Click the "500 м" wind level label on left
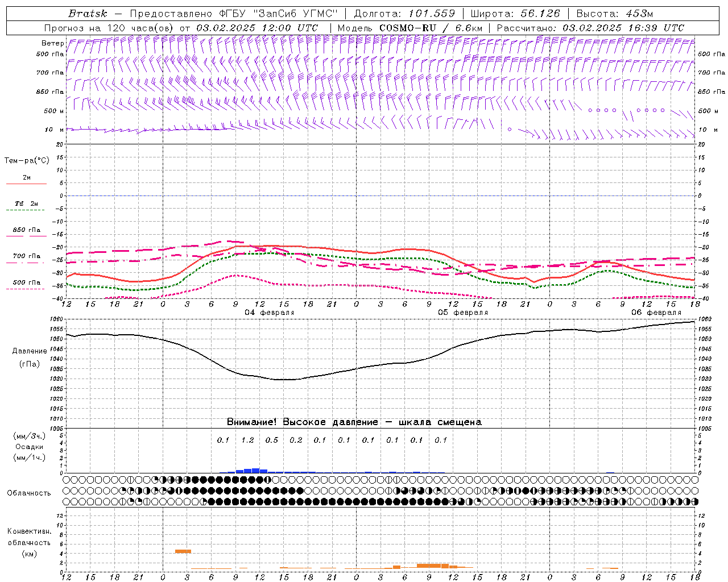 point(54,111)
